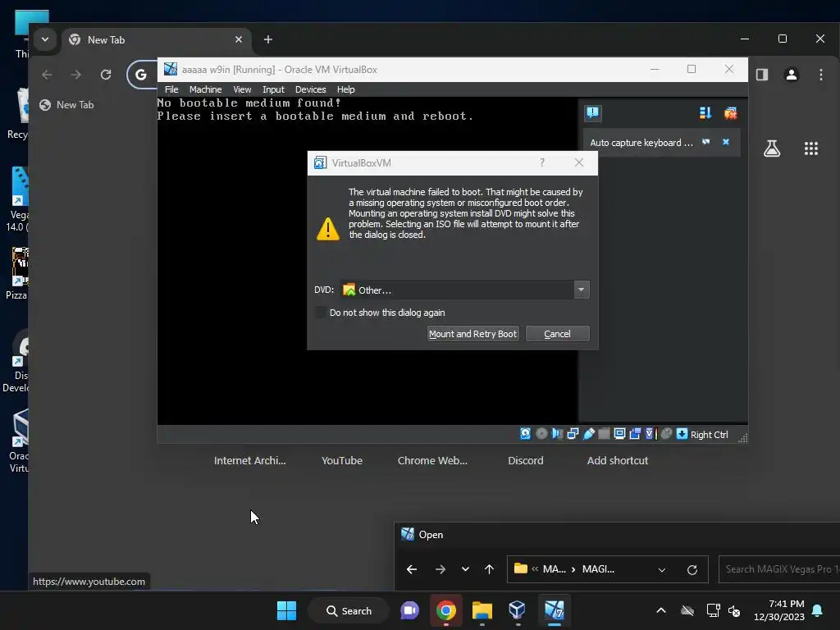
Task: Reload the Chrome page
Action: [106, 75]
